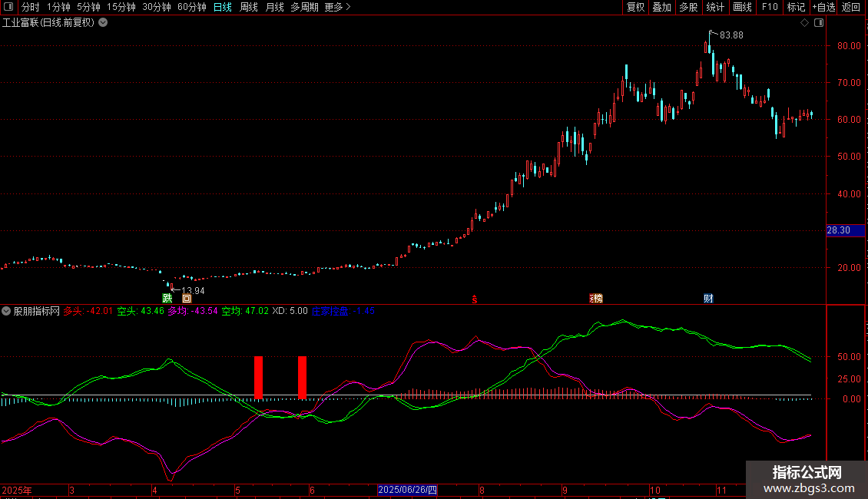
Task: Select the 日线 daily chart tab
Action: 223,7
